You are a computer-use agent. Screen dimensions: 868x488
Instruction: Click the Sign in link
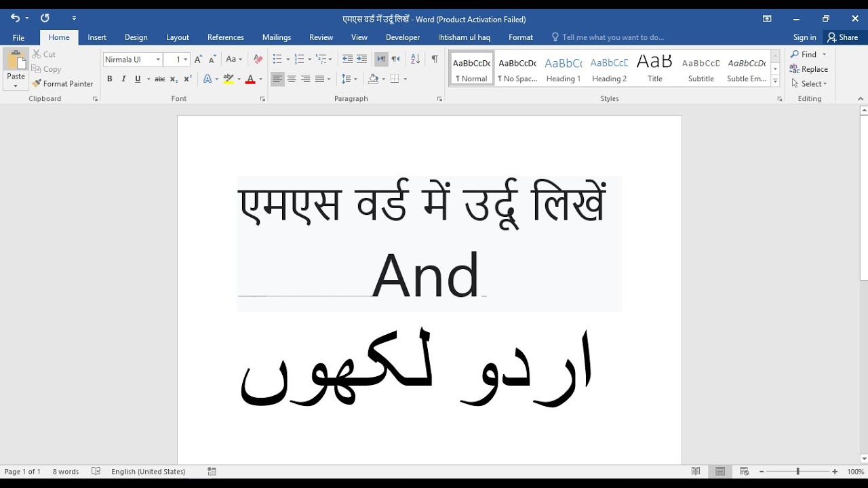(x=805, y=37)
